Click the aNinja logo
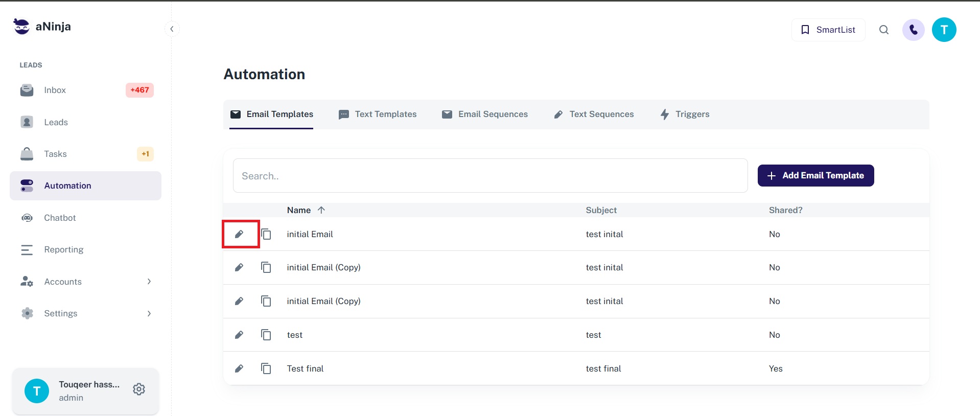 coord(42,27)
